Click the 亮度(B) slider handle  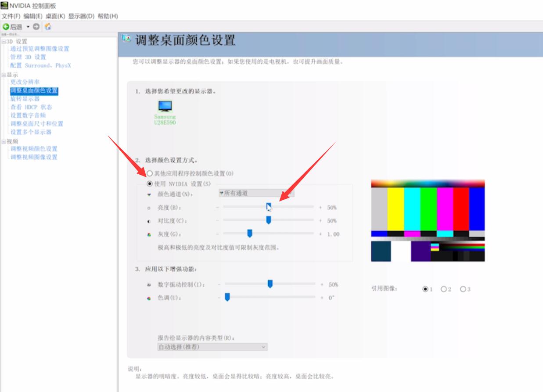pos(270,206)
